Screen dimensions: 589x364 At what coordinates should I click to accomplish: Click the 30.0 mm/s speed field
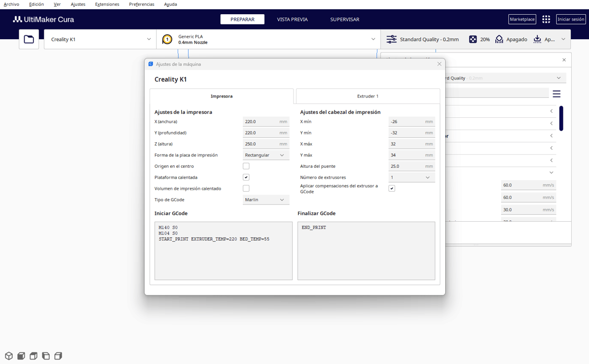click(529, 210)
